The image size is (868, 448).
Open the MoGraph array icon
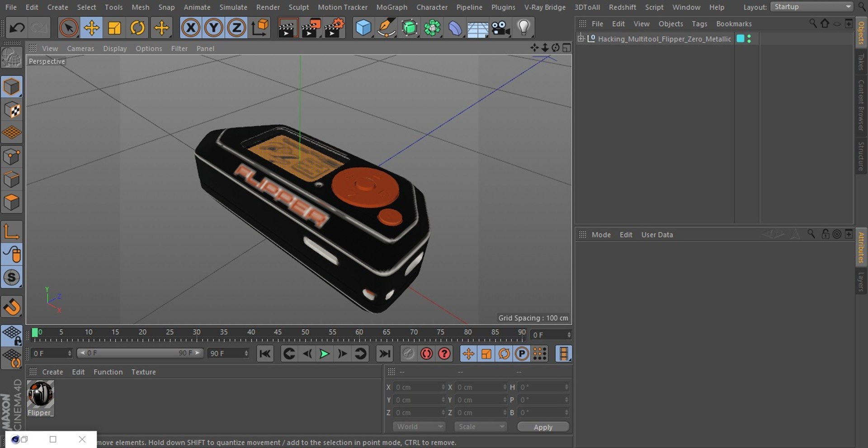coord(432,28)
